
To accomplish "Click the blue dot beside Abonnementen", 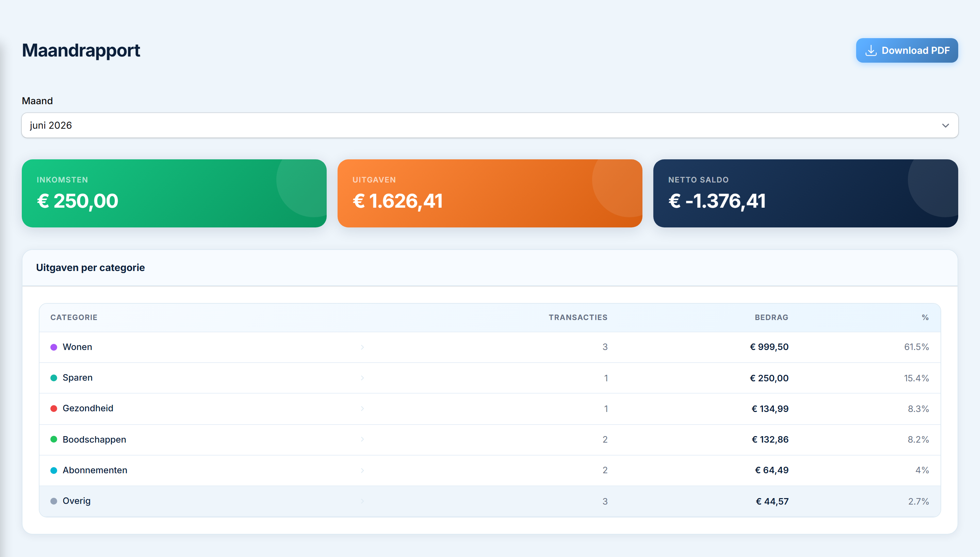I will (54, 470).
